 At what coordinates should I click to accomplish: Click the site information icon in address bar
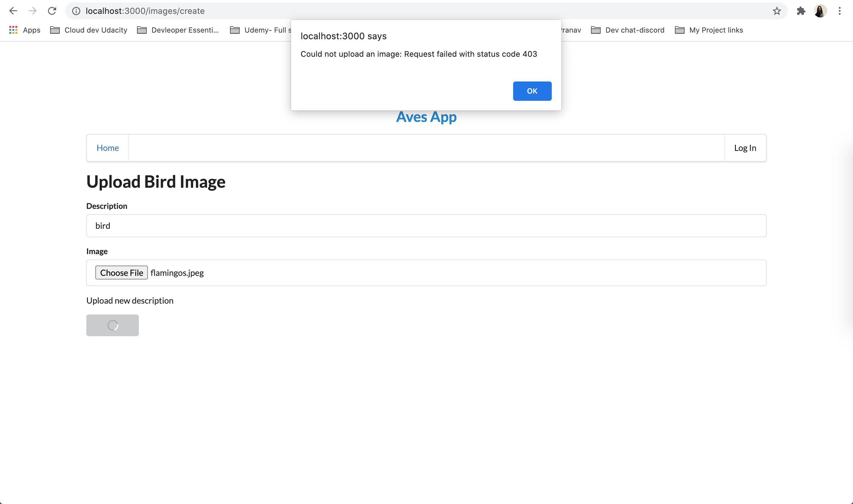coord(76,11)
